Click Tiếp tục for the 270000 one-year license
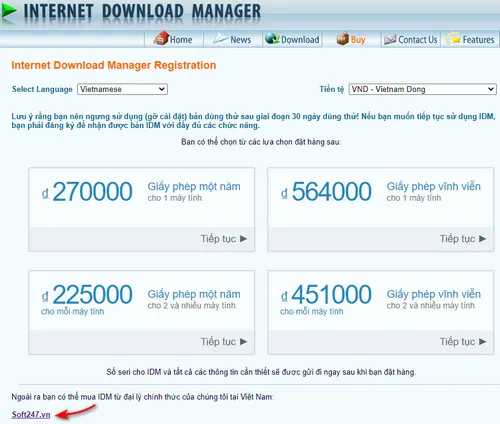This screenshot has height=424, width=500. point(224,239)
